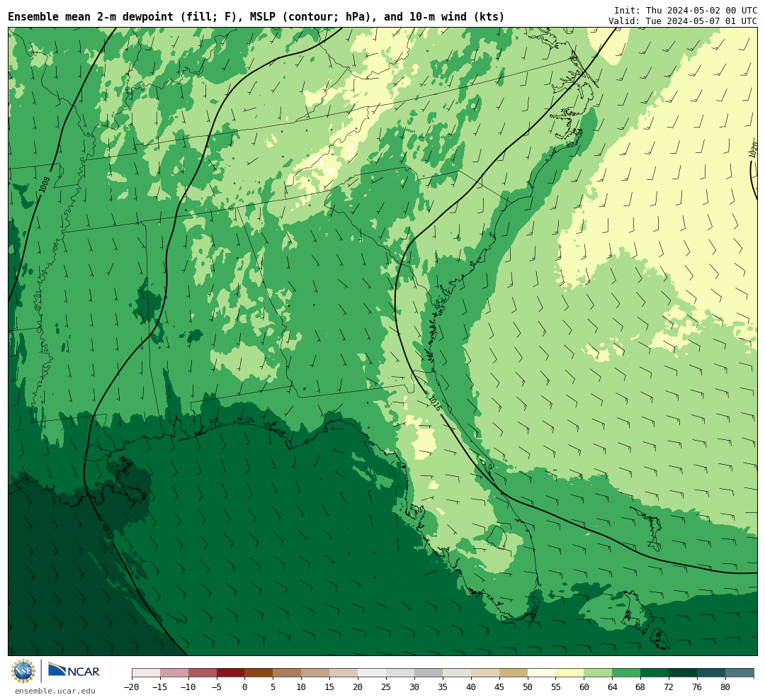The height and width of the screenshot is (700, 765).
Task: Click the -20 colorbar tick label
Action: coord(132,687)
